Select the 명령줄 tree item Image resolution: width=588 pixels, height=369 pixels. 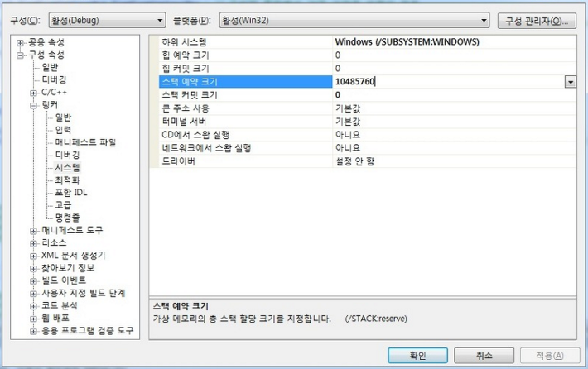pos(68,218)
